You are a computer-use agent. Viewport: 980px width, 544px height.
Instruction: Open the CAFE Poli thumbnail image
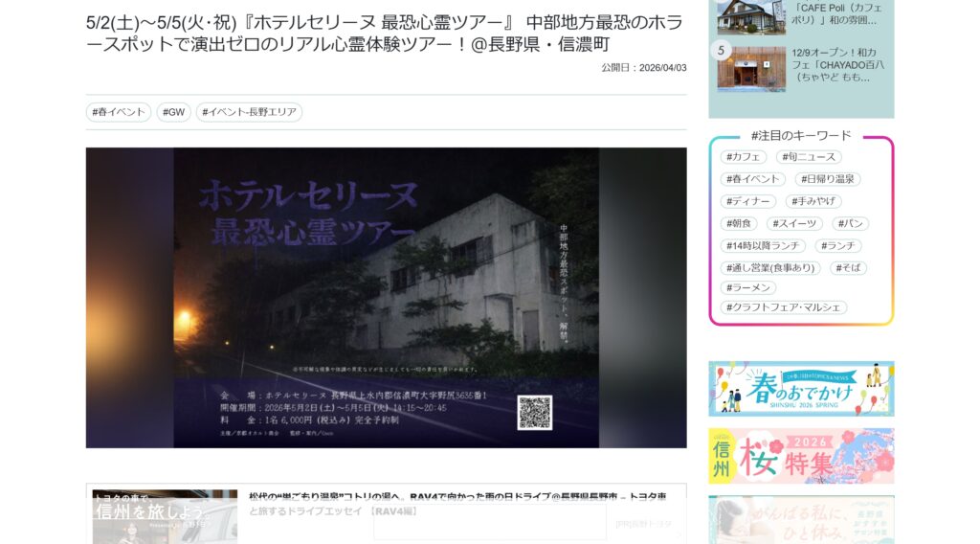tap(751, 16)
